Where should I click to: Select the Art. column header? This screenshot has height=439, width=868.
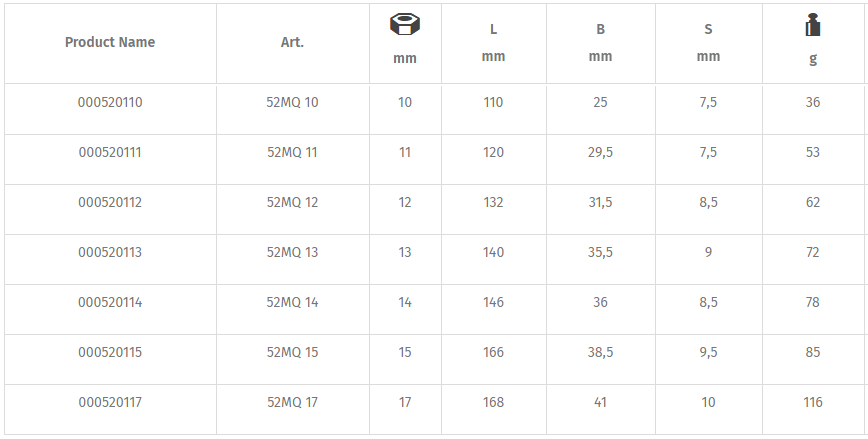point(292,42)
